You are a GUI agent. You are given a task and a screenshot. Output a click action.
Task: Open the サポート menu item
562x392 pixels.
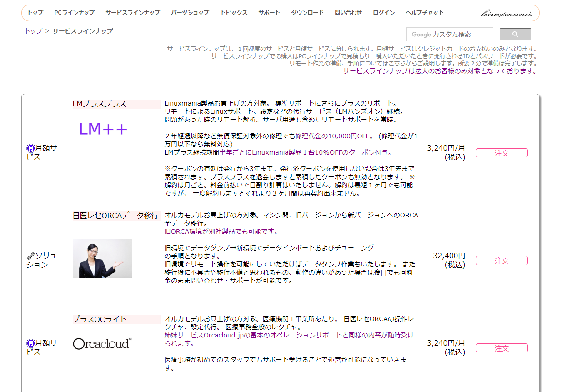(x=269, y=13)
